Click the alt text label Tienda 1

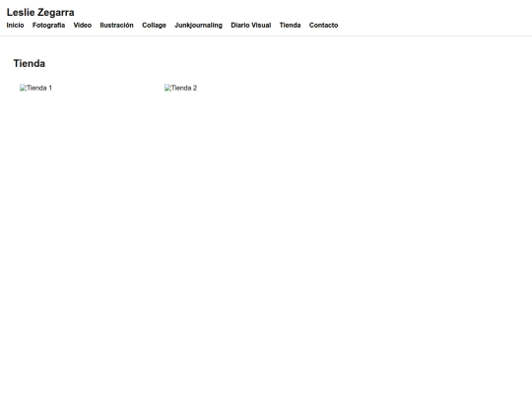39,88
